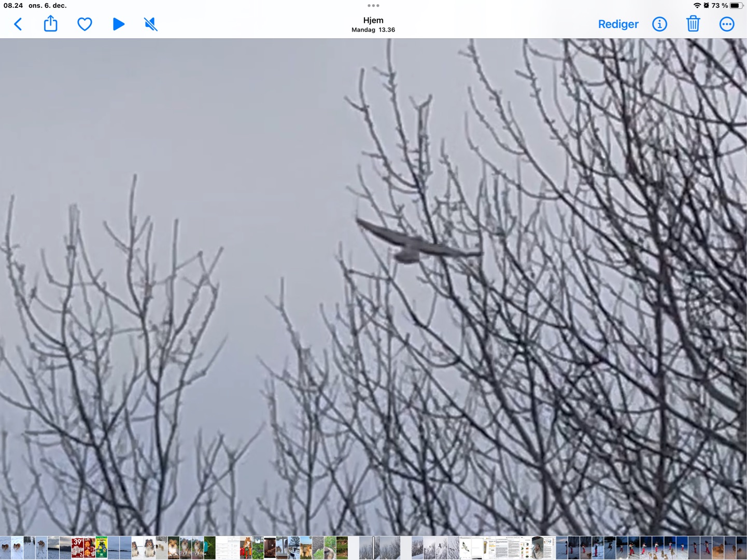This screenshot has height=560, width=747.
Task: Open the more options ellipsis menu
Action: click(x=727, y=24)
